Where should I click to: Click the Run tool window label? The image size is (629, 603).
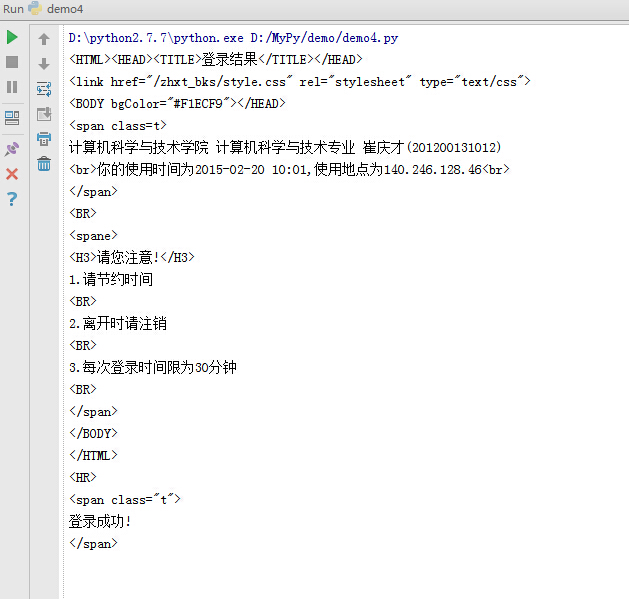pyautogui.click(x=13, y=9)
